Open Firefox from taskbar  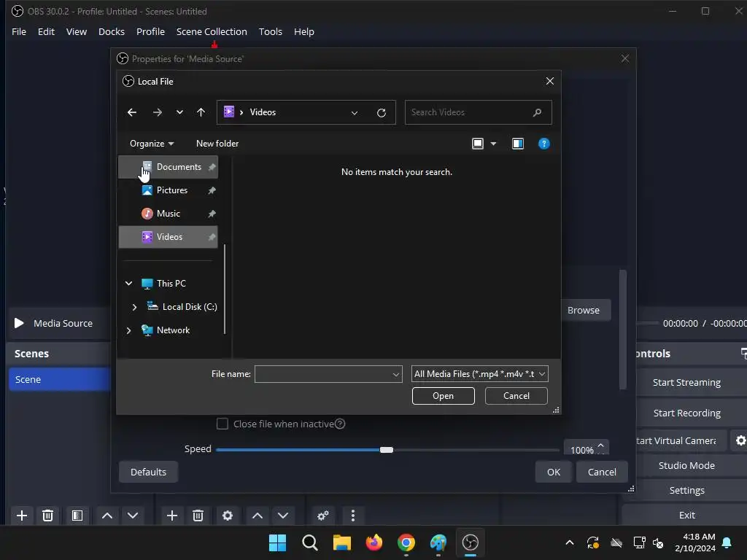point(374,542)
